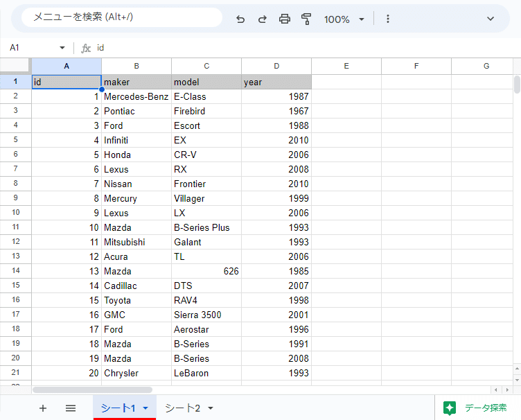Click the maker header cell
The image size is (521, 420).
point(136,82)
